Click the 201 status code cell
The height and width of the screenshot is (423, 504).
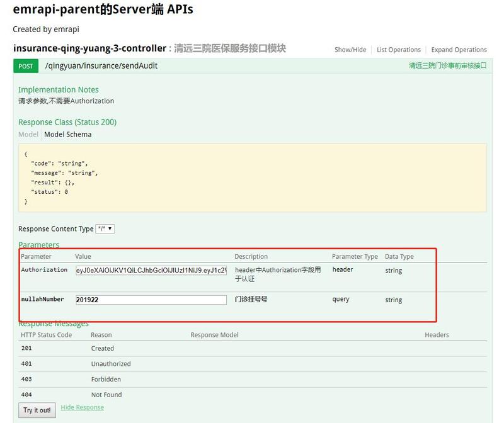click(26, 348)
